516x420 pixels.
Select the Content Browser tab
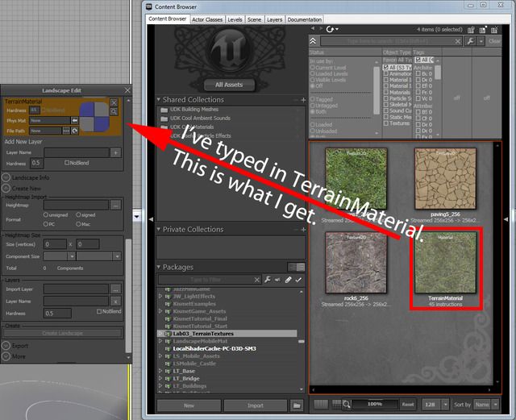(168, 19)
